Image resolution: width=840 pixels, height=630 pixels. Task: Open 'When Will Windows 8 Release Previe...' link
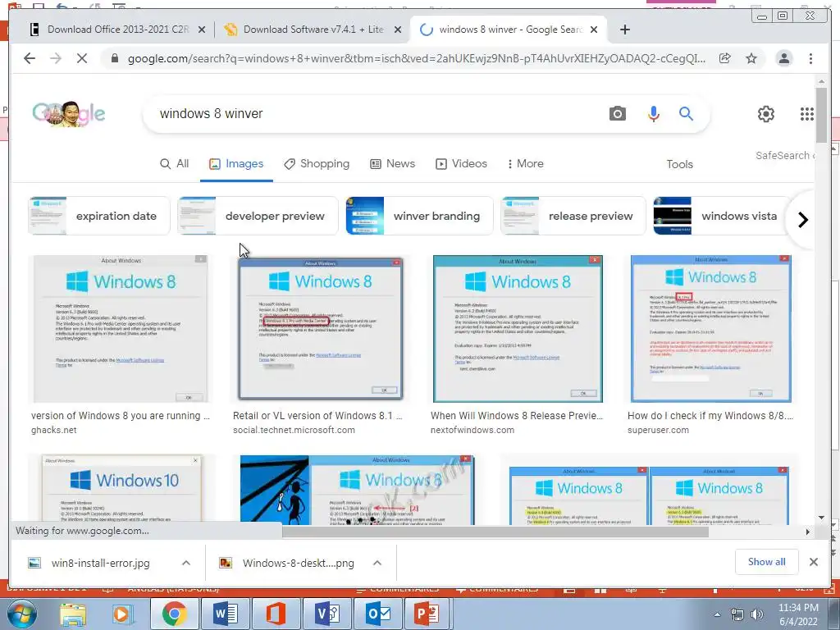click(517, 416)
